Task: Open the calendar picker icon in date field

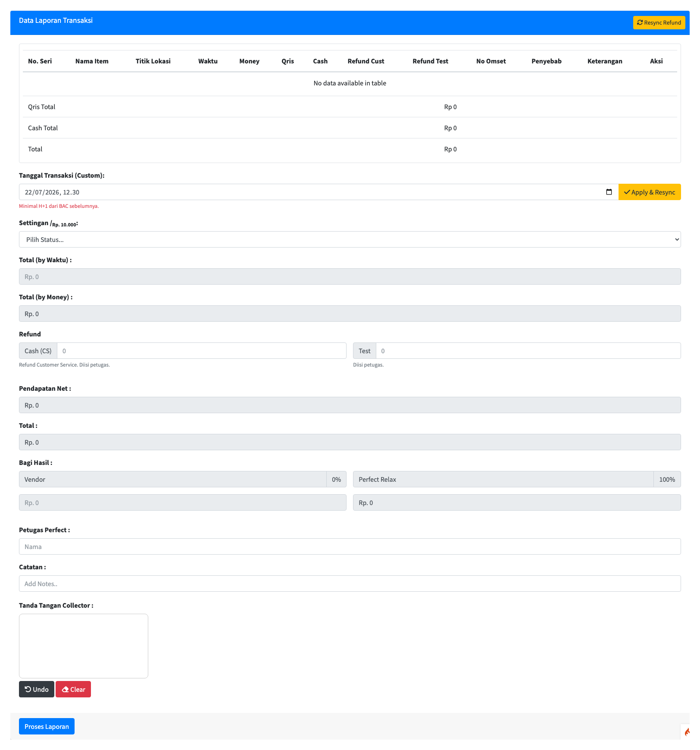Action: coord(609,192)
